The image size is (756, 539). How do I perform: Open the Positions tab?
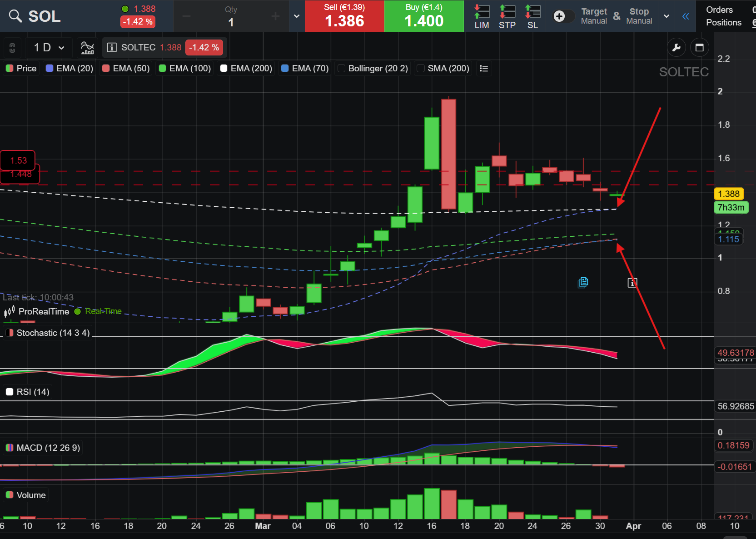[x=724, y=22]
